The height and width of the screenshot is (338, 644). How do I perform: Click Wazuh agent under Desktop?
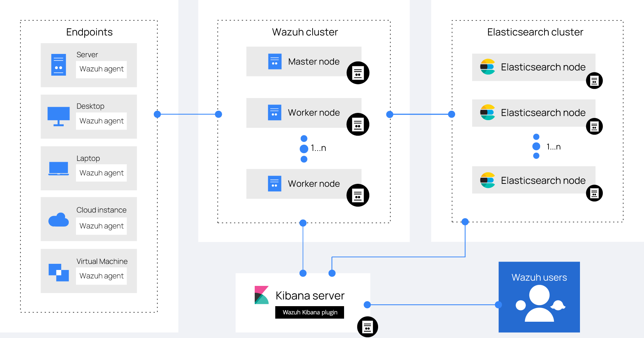click(101, 121)
